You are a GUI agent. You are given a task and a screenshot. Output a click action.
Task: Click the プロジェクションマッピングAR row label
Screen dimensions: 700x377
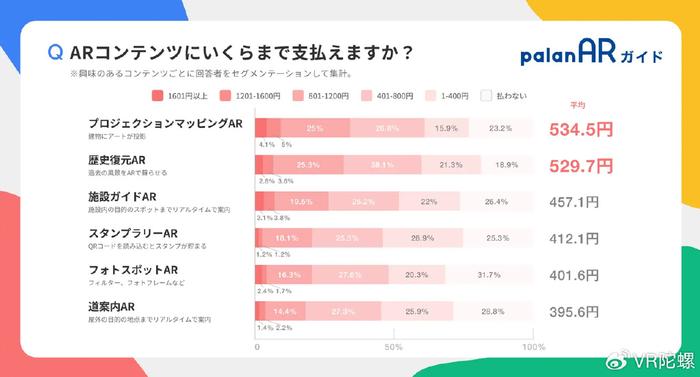coord(165,123)
